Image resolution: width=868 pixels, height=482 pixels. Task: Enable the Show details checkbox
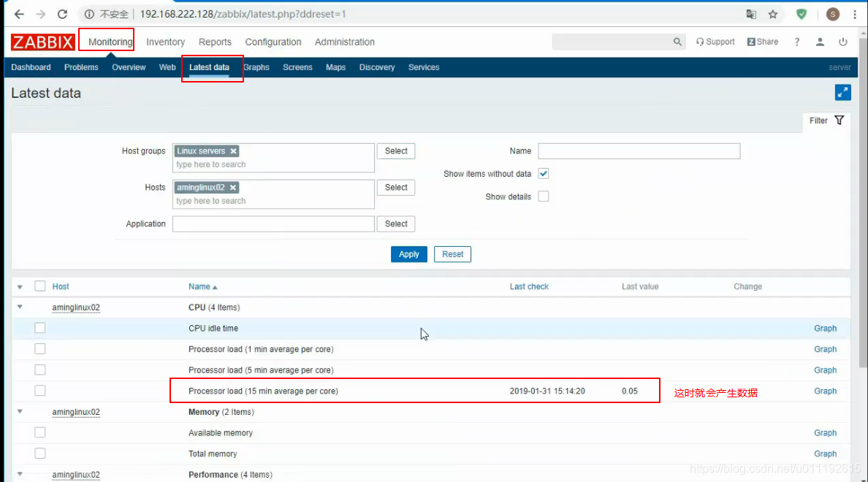pos(544,196)
